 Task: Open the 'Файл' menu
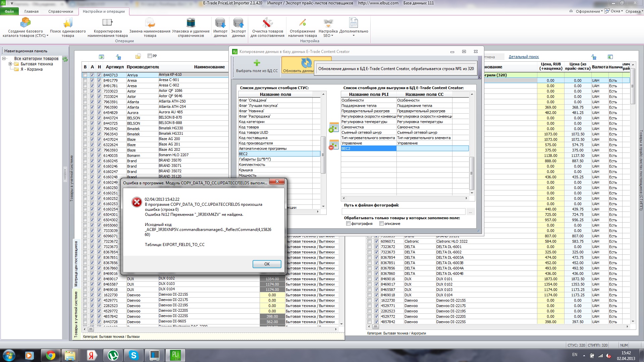(x=9, y=11)
